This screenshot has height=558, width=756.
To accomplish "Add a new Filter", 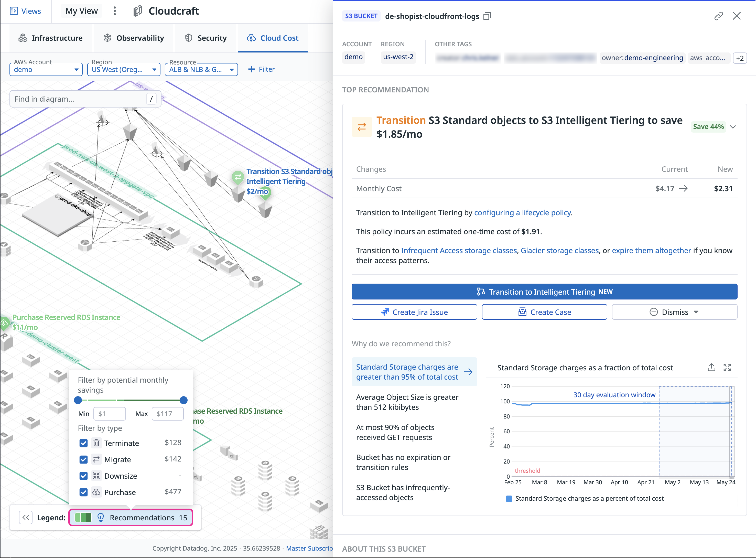I will [261, 69].
